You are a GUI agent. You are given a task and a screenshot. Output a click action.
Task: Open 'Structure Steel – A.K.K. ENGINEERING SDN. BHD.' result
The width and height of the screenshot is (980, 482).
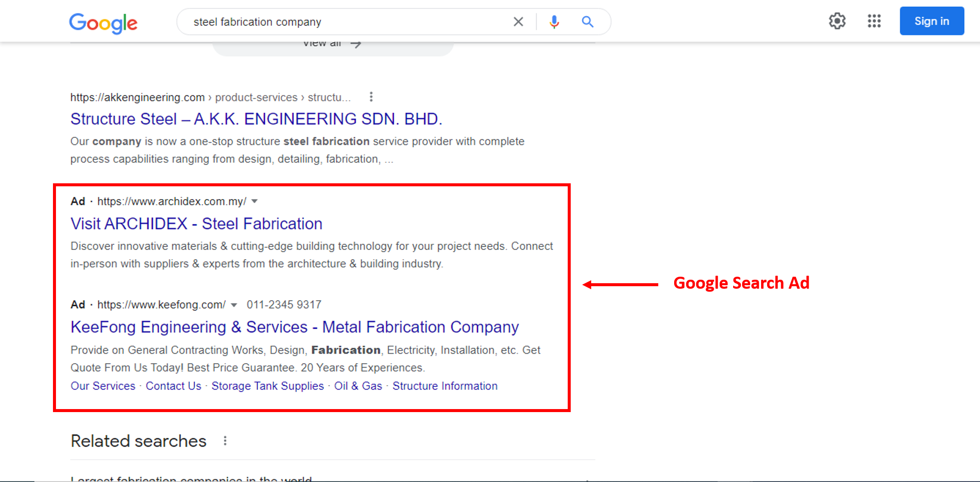256,119
